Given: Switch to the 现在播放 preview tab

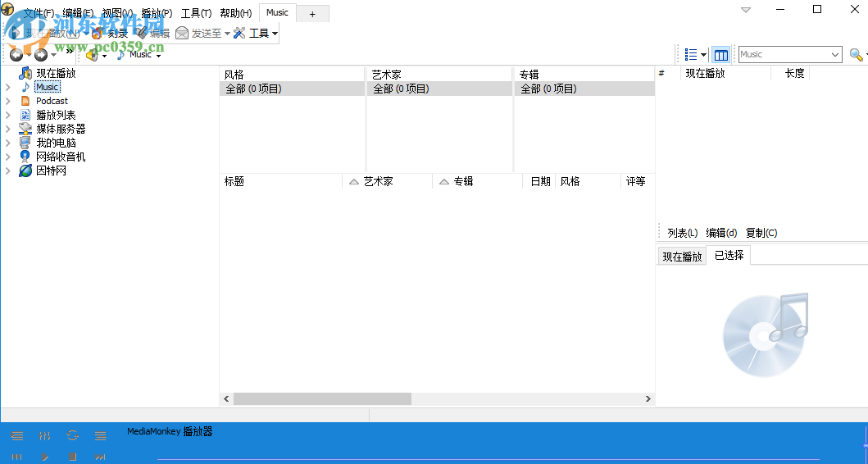Looking at the screenshot, I should tap(682, 257).
